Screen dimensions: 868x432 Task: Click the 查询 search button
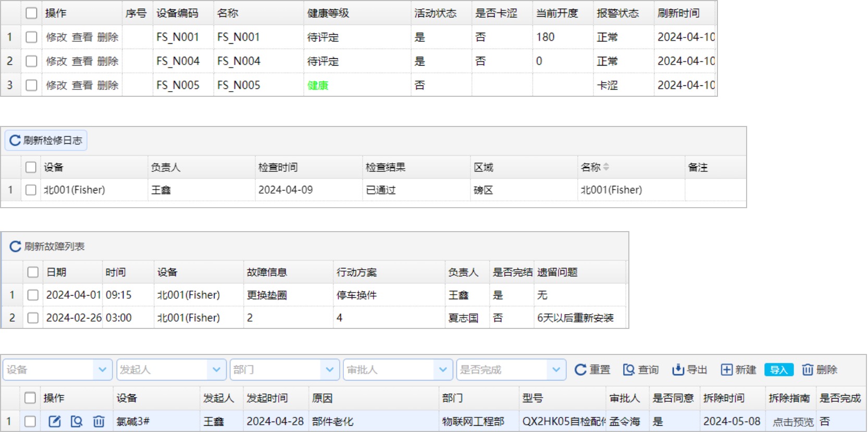(641, 370)
